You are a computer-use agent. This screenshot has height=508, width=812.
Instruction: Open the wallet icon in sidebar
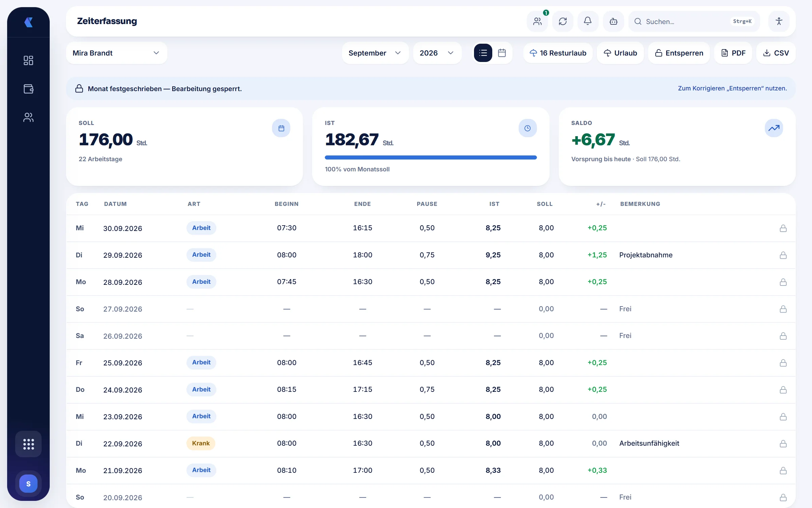28,89
